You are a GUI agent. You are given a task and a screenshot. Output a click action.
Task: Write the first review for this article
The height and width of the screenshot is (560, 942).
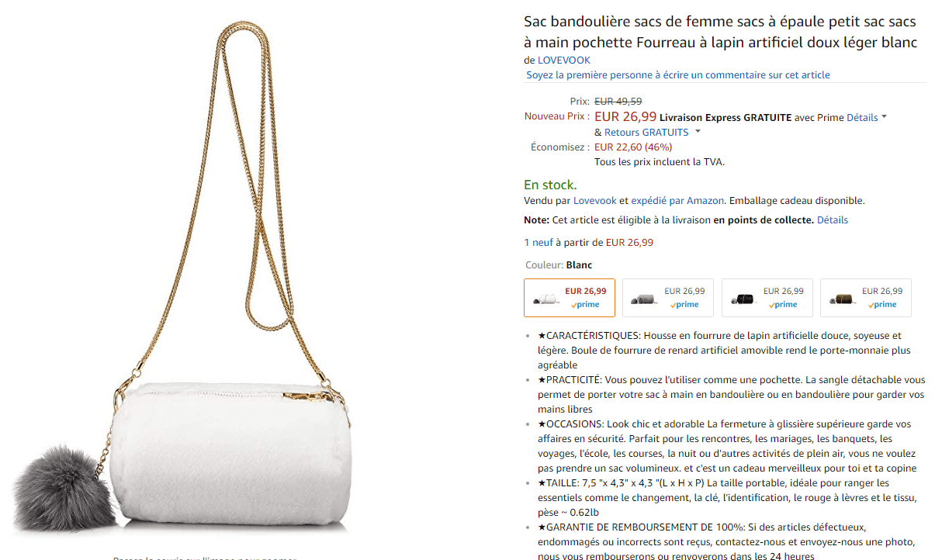pos(678,75)
